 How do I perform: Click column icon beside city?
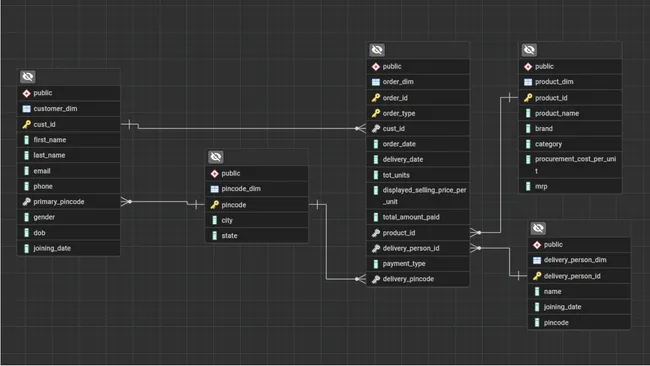[x=214, y=220]
